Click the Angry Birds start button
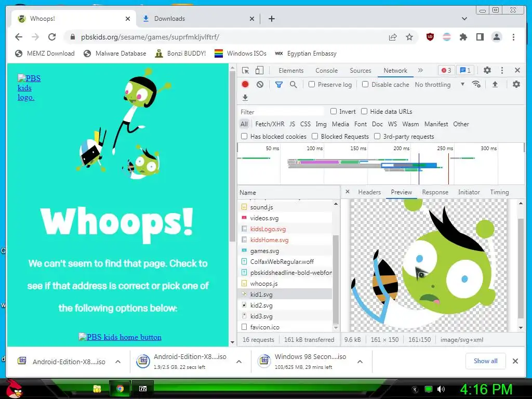Viewport: 532px width, 399px height. point(14,389)
